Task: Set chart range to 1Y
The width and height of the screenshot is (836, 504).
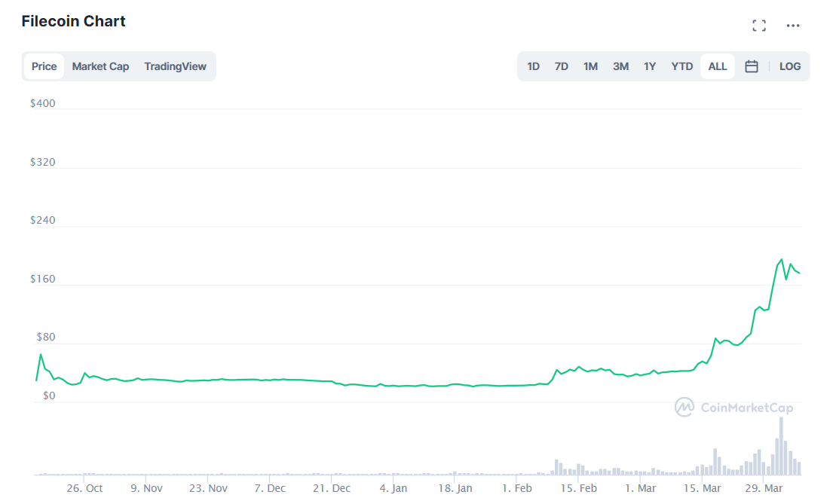Action: [650, 66]
